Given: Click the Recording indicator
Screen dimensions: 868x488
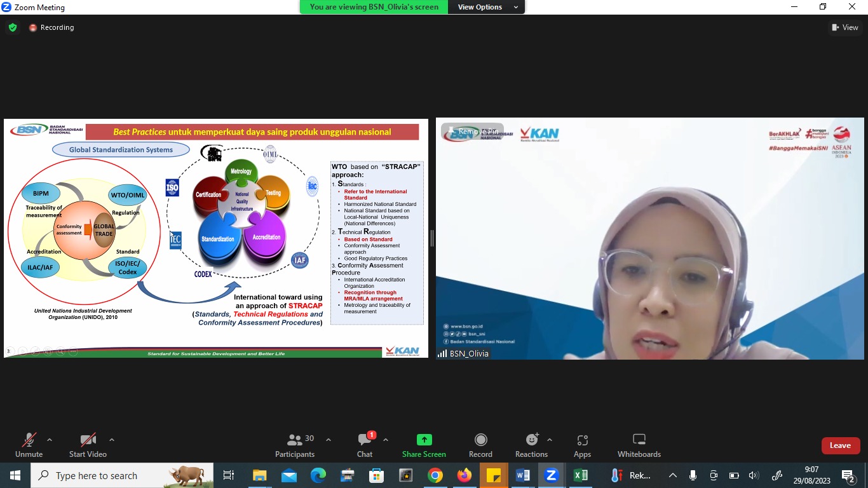Looking at the screenshot, I should (51, 27).
